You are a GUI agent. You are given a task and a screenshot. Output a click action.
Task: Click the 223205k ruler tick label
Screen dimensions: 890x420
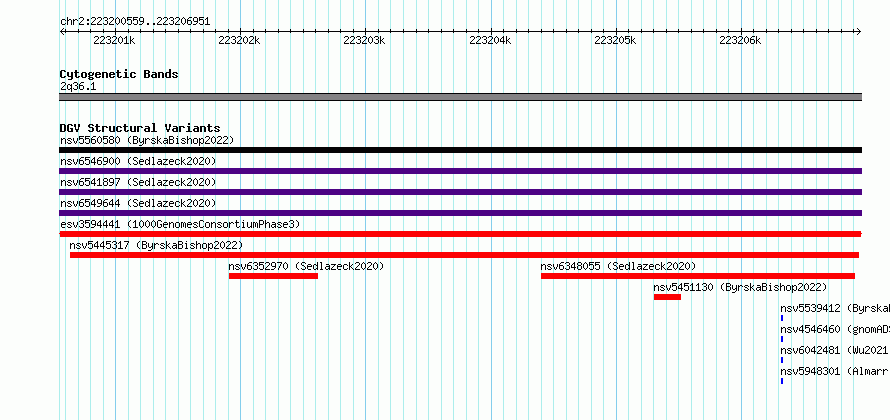(615, 40)
